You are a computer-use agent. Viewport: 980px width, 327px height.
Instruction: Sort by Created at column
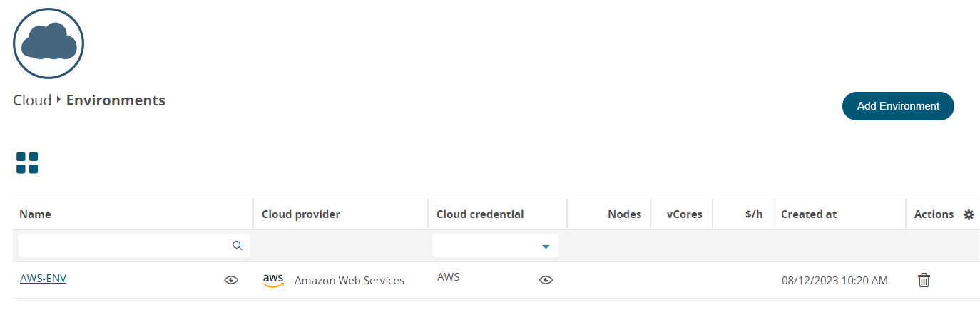(809, 214)
